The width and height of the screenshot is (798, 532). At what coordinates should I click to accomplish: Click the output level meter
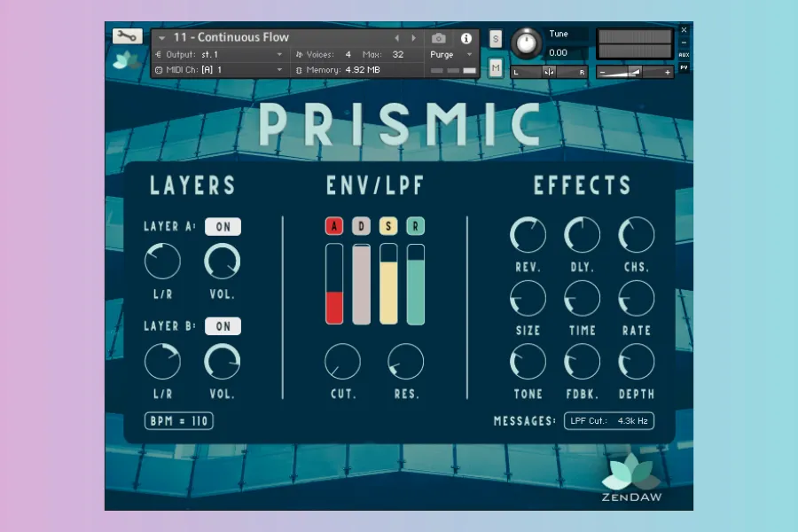(x=635, y=43)
